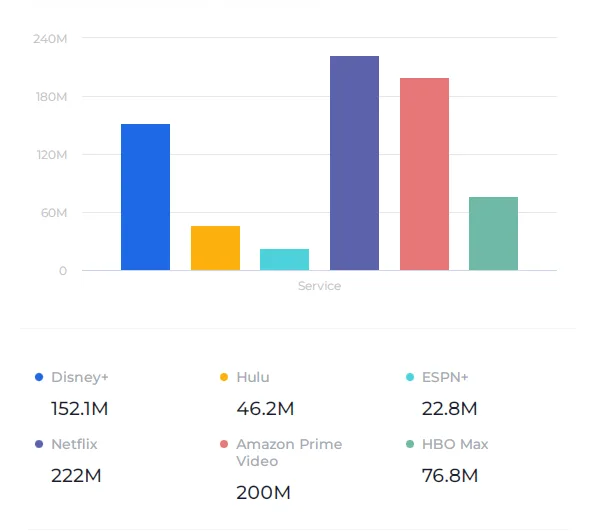Click the 76.8M value
This screenshot has width=591, height=531.
tap(450, 476)
